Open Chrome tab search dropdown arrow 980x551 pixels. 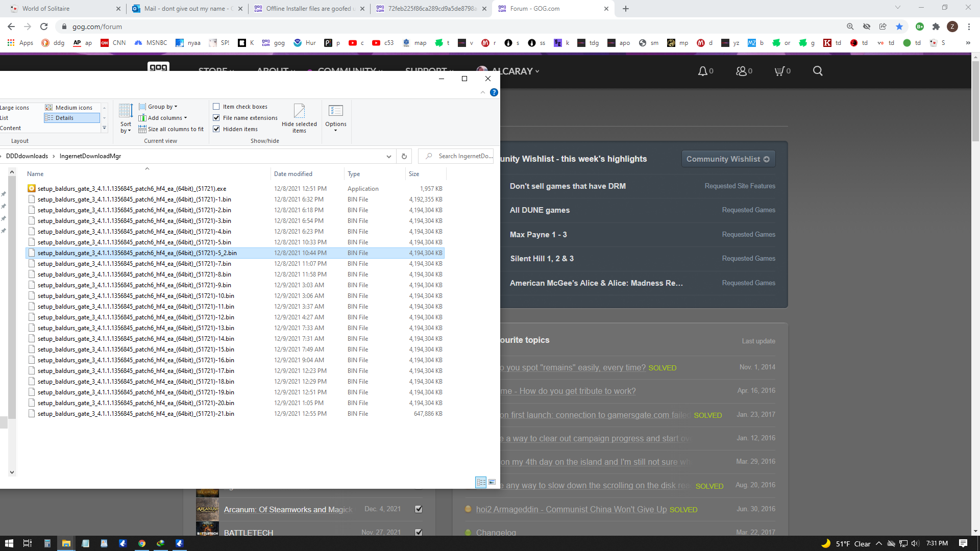click(898, 8)
